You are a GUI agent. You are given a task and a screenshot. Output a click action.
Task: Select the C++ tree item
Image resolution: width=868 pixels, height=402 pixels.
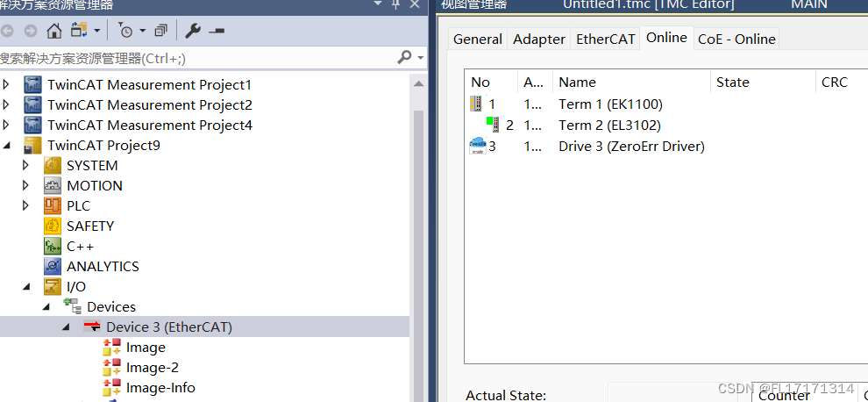click(x=81, y=246)
